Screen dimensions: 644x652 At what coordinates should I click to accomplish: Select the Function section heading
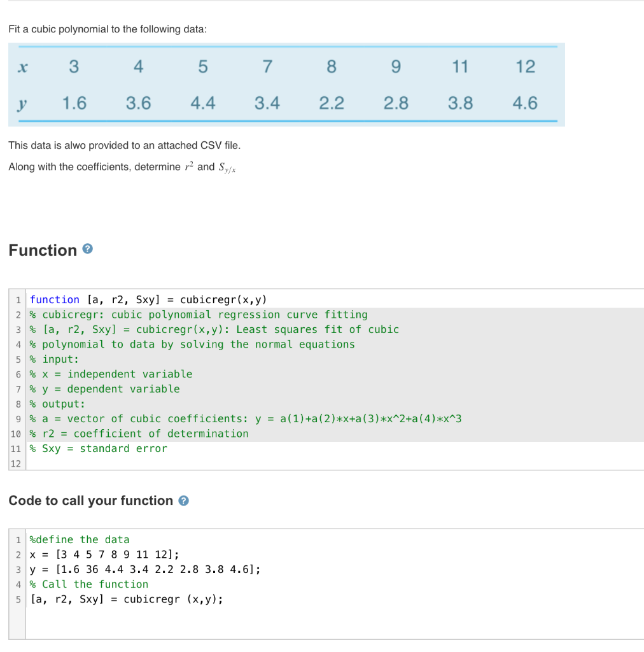pyautogui.click(x=41, y=250)
